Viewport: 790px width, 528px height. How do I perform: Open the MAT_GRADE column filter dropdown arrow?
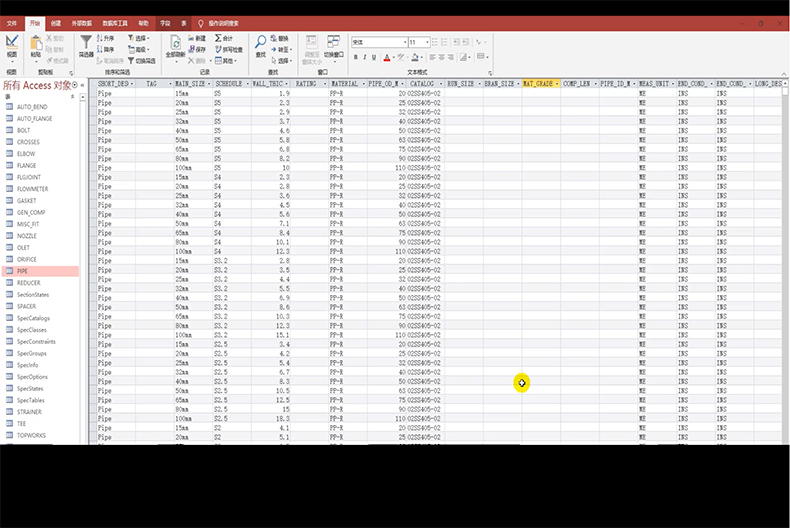pyautogui.click(x=555, y=85)
